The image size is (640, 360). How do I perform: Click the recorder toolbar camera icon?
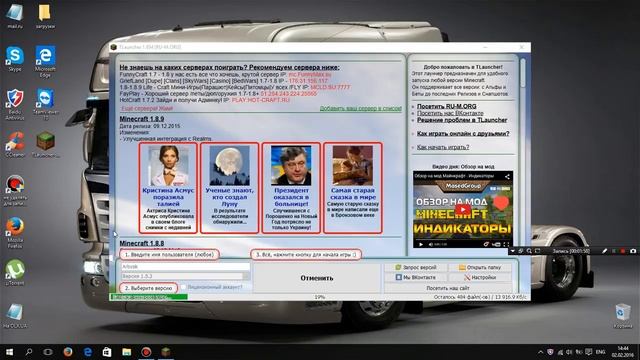(x=633, y=251)
